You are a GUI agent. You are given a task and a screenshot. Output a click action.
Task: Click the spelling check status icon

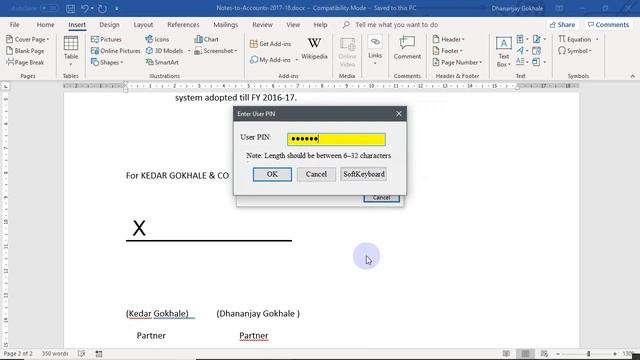[81, 353]
